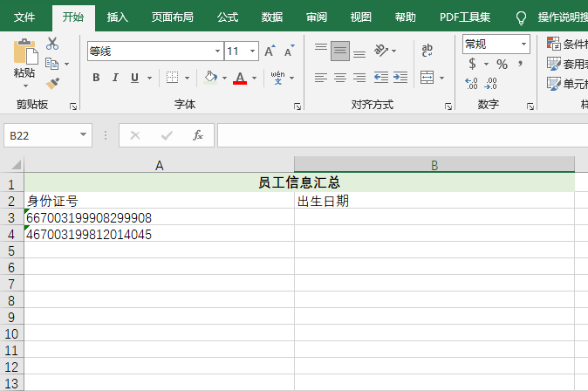588x391 pixels.
Task: Open the 公式 ribbon tab
Action: (x=228, y=17)
